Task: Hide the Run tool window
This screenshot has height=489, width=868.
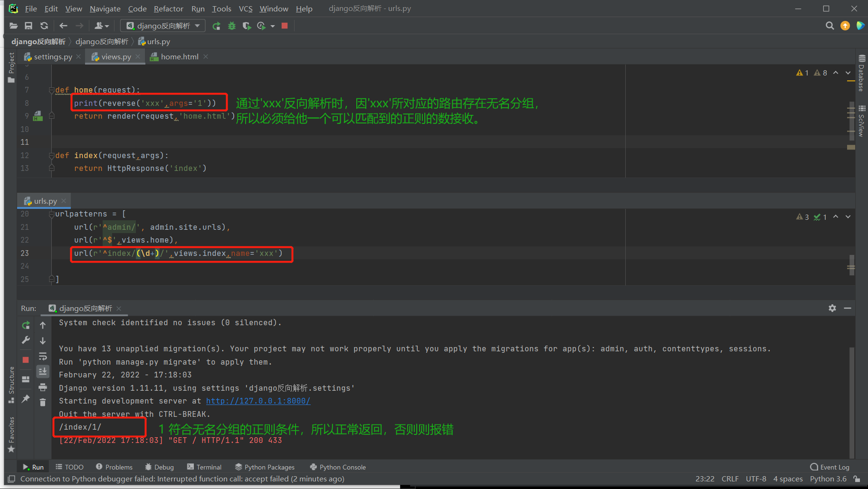Action: click(x=848, y=308)
